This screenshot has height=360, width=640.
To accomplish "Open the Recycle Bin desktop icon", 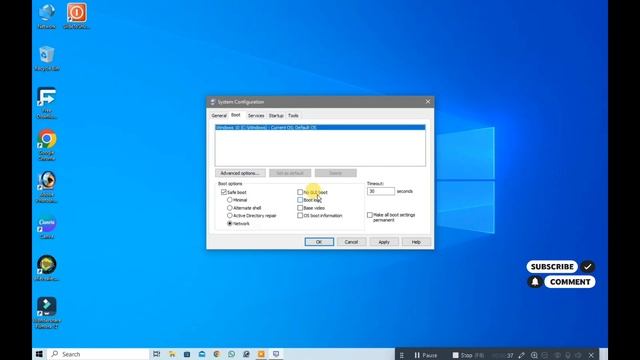I will [47, 59].
